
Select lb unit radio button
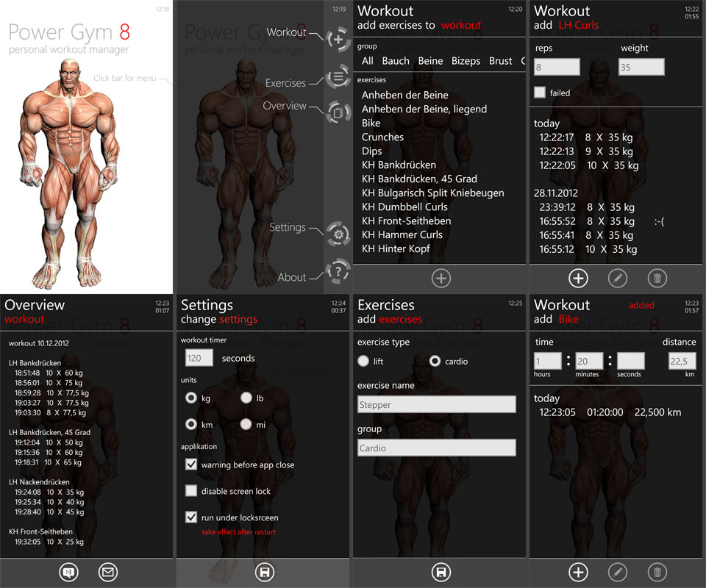pos(246,398)
